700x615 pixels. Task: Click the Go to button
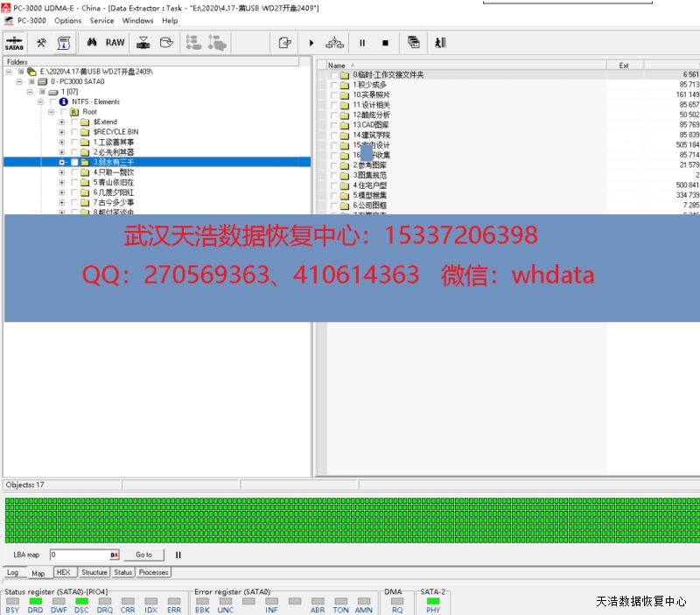pos(143,555)
